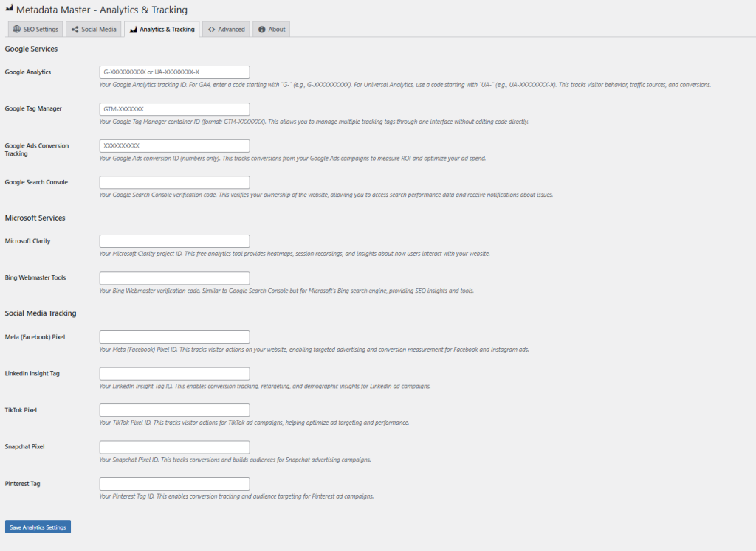Open the SEO Settings tab
Image resolution: width=756 pixels, height=551 pixels.
click(35, 29)
